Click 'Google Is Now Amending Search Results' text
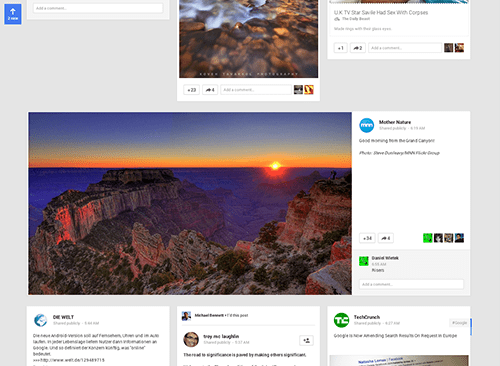This screenshot has height=366, width=500. pos(395,336)
